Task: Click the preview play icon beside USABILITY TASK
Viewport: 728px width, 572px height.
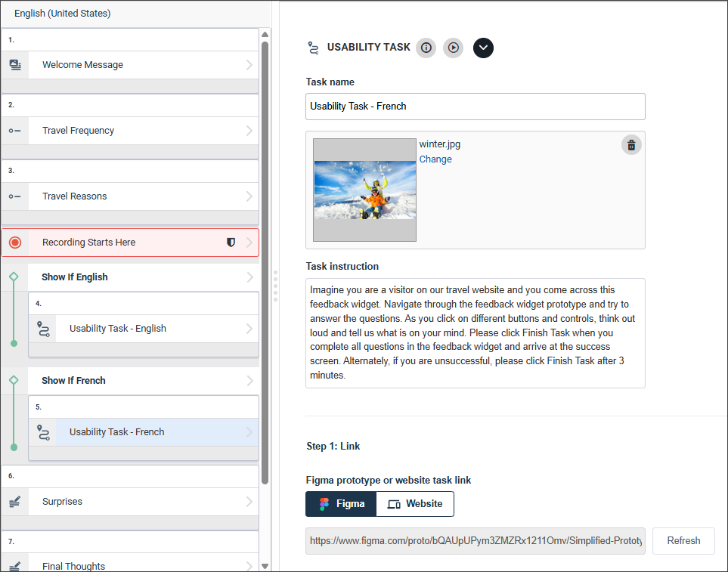Action: pyautogui.click(x=453, y=48)
